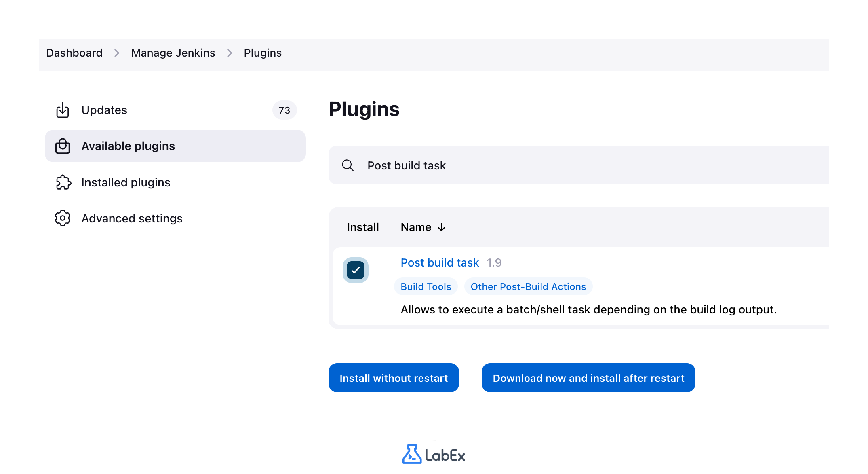This screenshot has height=474, width=868.
Task: Click the Other Post-Build Actions tag
Action: tap(528, 286)
